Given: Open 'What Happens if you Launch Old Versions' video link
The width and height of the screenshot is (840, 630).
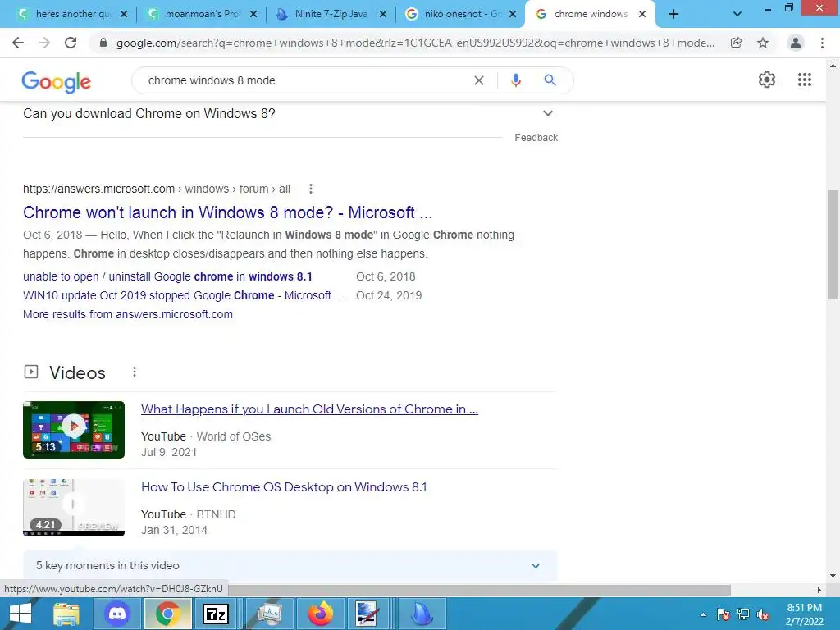Looking at the screenshot, I should point(309,409).
